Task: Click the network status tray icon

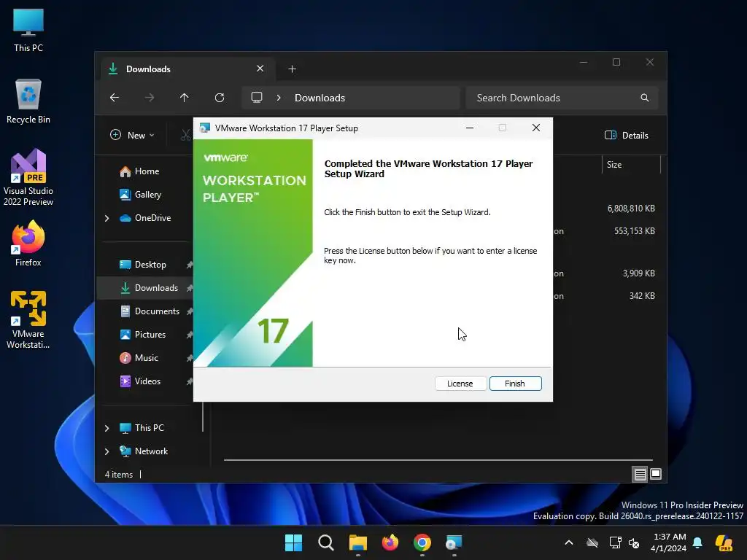Action: coord(615,542)
